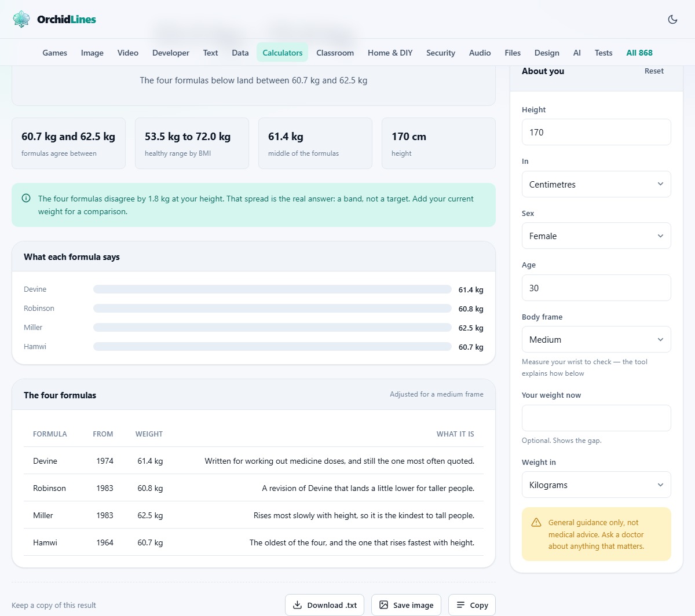
Task: Select the Calculators tab
Action: pyautogui.click(x=283, y=53)
